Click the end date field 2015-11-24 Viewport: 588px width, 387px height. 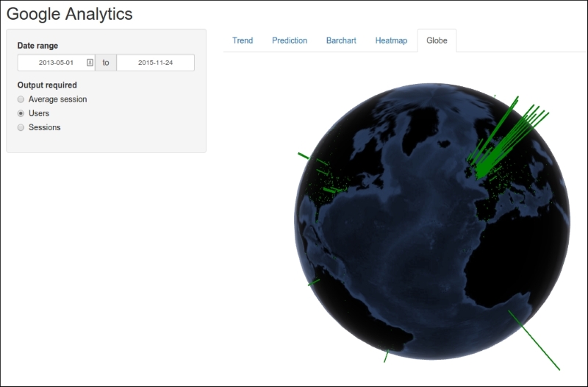[x=155, y=63]
